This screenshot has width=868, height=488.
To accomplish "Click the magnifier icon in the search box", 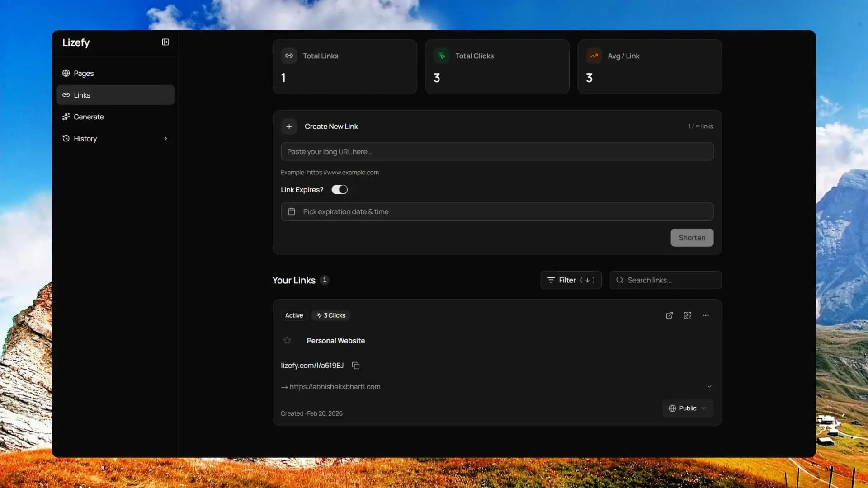I will [x=620, y=280].
